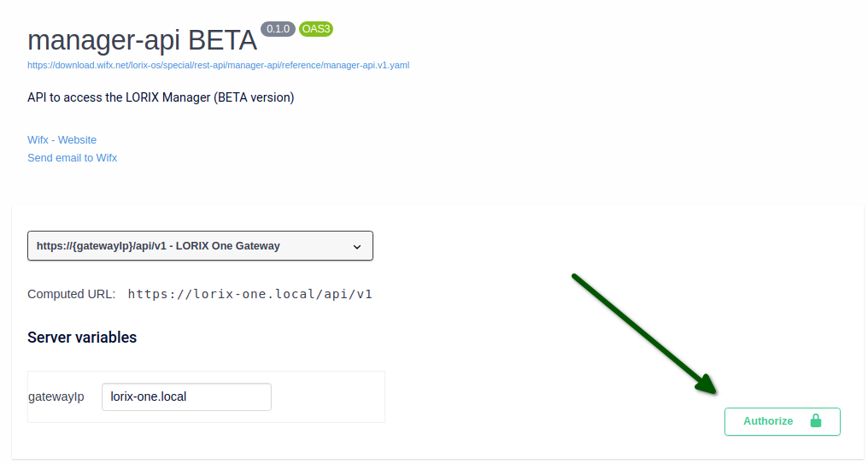Expand the server list using the chevron arrow

[x=357, y=246]
